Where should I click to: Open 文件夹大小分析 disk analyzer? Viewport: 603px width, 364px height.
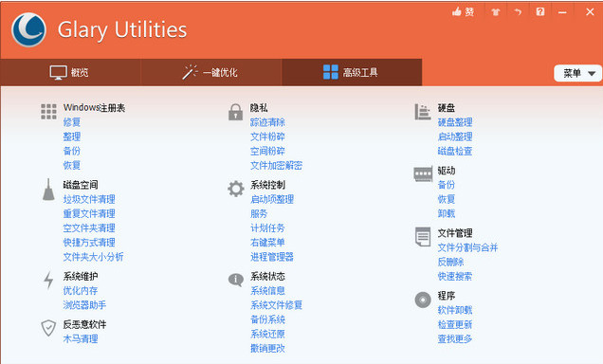[x=94, y=257]
